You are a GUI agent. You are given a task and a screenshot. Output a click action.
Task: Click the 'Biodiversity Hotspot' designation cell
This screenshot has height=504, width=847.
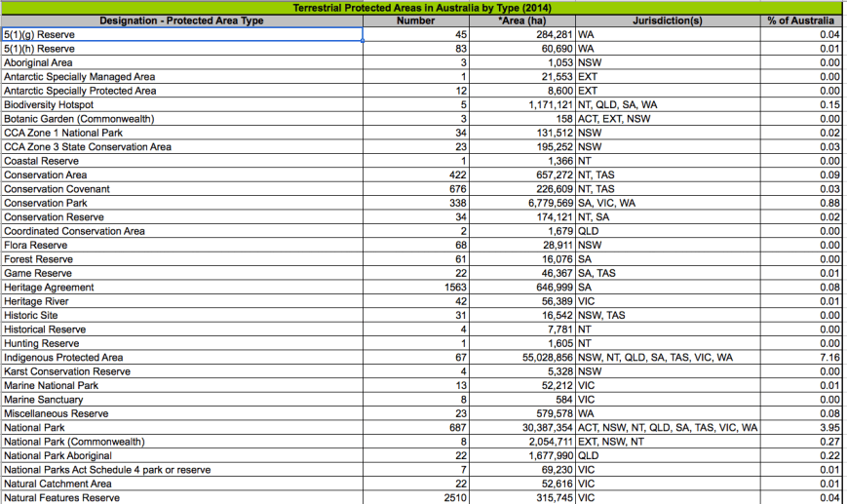[x=181, y=104]
